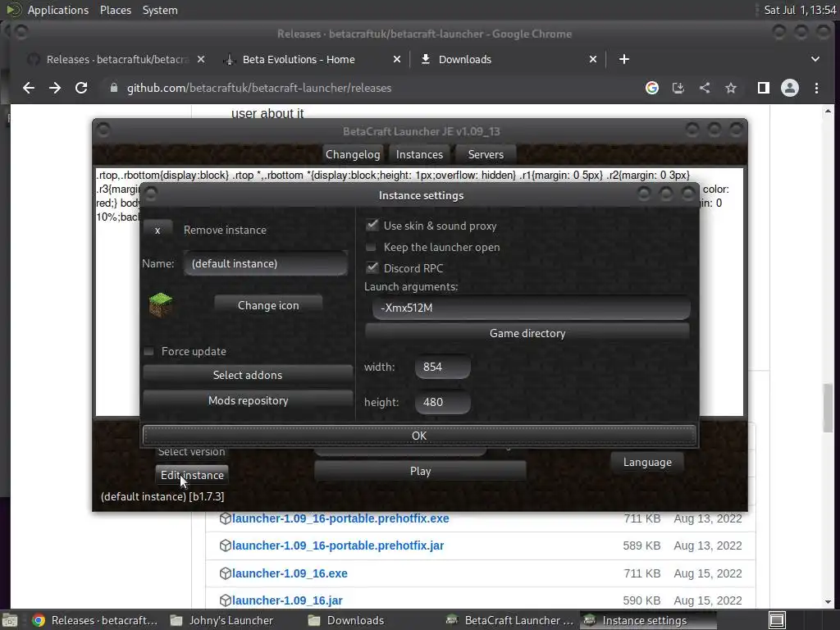The width and height of the screenshot is (840, 630).
Task: Open Game directory
Action: point(527,333)
